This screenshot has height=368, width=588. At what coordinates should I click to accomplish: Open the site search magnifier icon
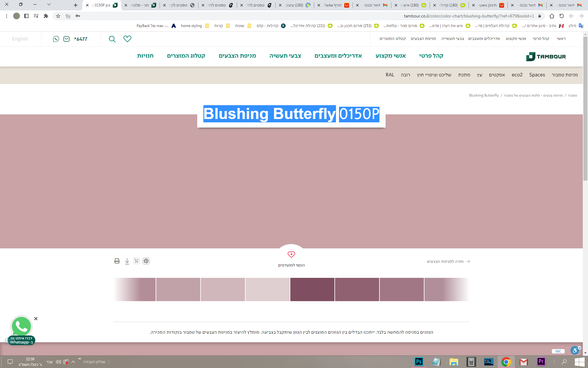(112, 39)
